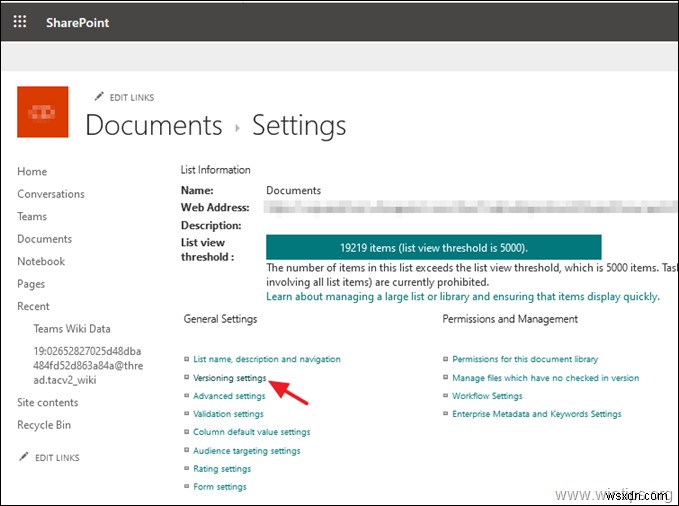Click the General Settings heading
The width and height of the screenshot is (679, 506).
point(220,319)
